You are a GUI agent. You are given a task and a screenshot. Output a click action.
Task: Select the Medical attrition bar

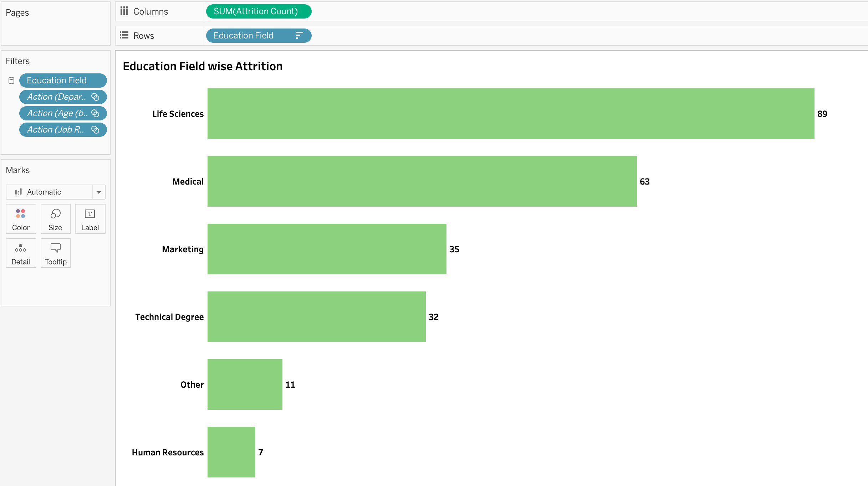pyautogui.click(x=421, y=181)
